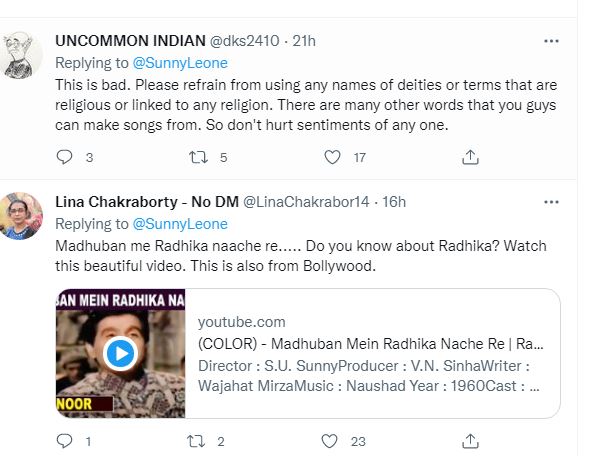Open the 16h timestamp link
Image resolution: width=596 pixels, height=456 pixels.
(394, 202)
